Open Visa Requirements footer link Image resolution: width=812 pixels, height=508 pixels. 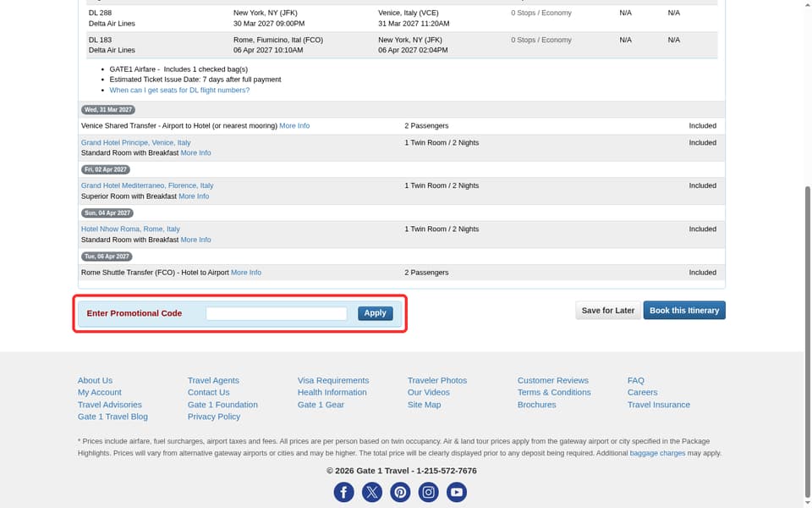click(x=333, y=380)
